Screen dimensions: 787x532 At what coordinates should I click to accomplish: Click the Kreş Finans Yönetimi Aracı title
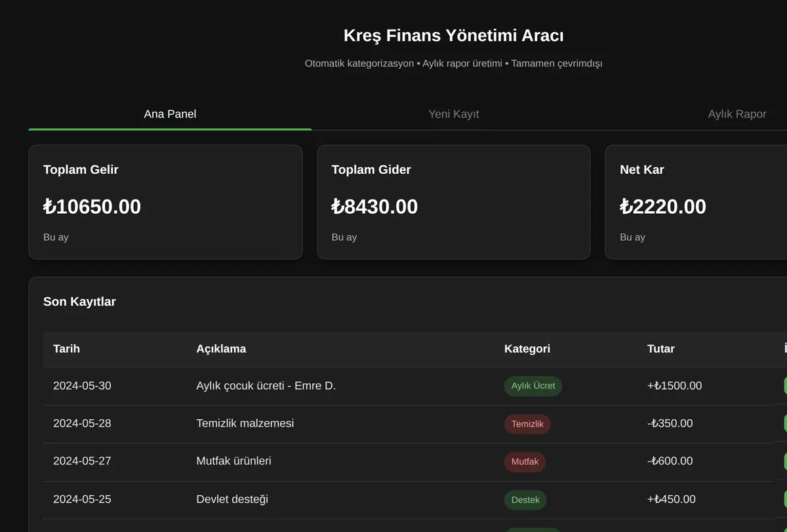click(x=454, y=35)
